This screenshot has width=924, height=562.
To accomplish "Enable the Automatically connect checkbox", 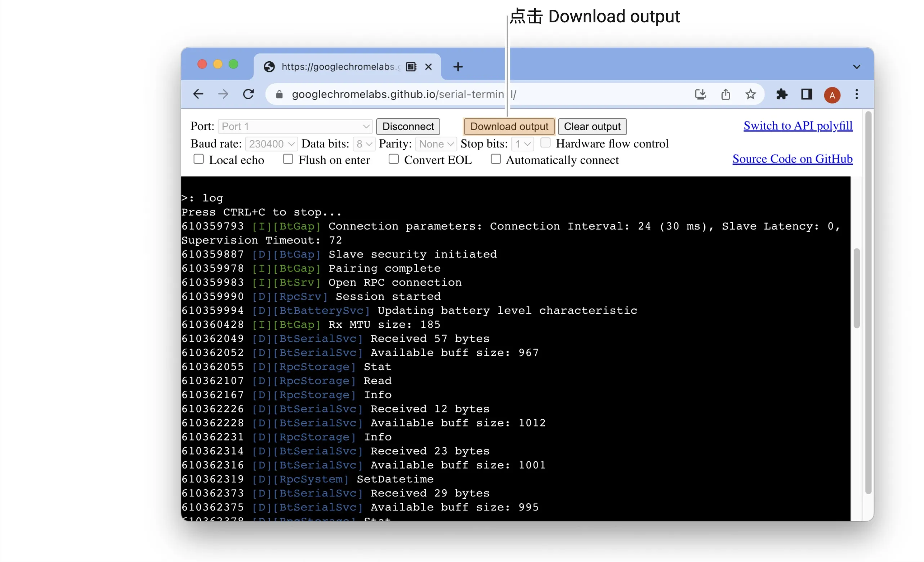I will [x=496, y=159].
